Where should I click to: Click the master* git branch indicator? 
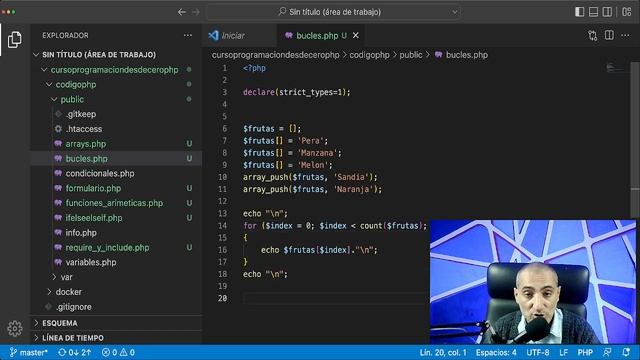coord(28,352)
